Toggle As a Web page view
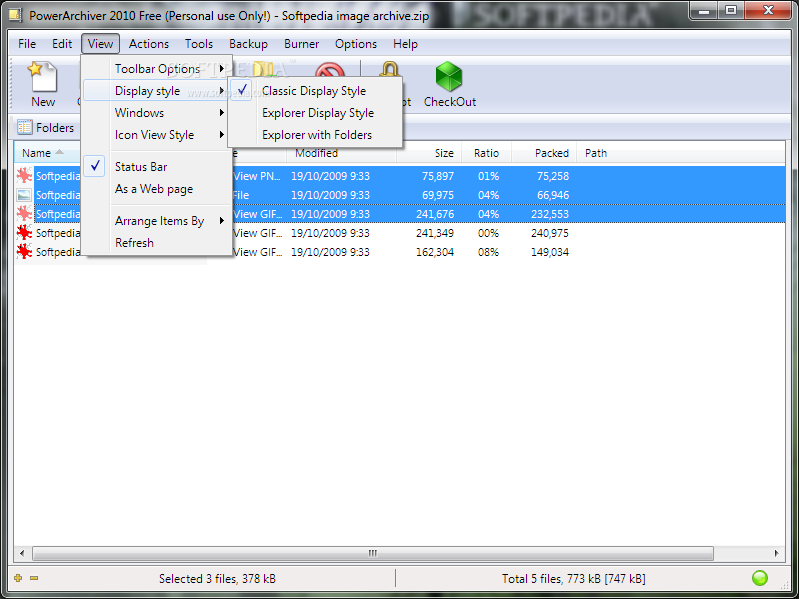799x599 pixels. click(x=156, y=188)
